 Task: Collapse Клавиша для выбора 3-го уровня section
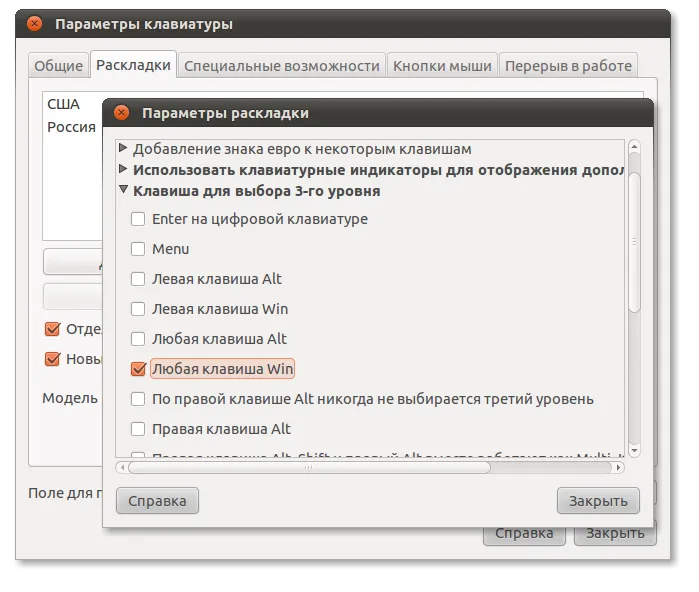(x=123, y=190)
